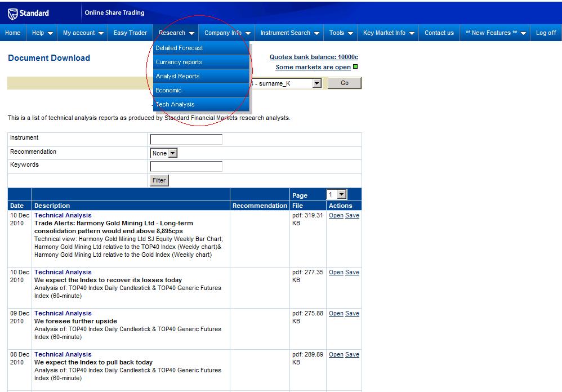Screen dimensions: 562x392
Task: Open the Page number dropdown
Action: click(x=342, y=195)
